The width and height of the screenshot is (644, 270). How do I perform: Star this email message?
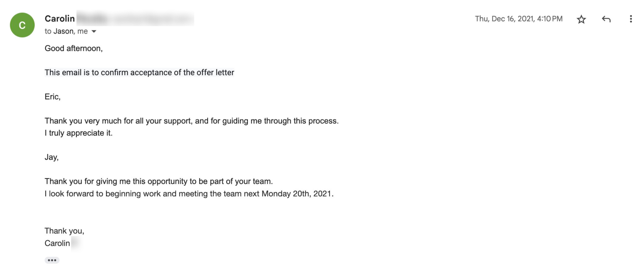click(x=581, y=19)
